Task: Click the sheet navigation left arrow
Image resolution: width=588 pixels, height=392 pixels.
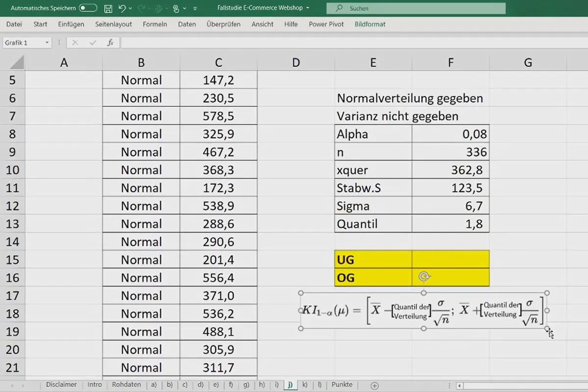Action: (12, 386)
